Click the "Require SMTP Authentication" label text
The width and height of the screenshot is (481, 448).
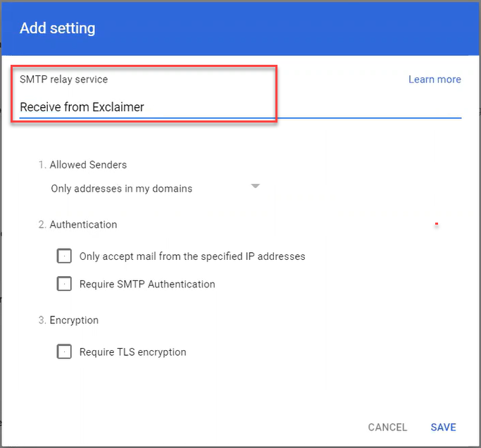click(x=147, y=285)
